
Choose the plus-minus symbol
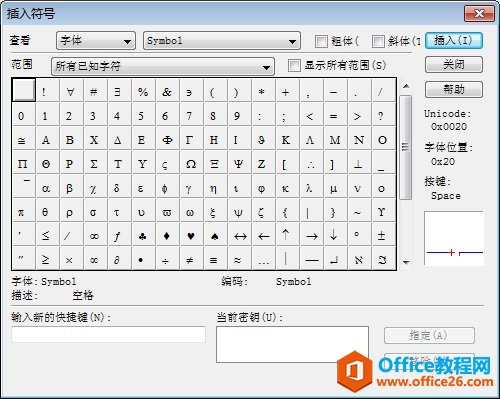[x=383, y=236]
